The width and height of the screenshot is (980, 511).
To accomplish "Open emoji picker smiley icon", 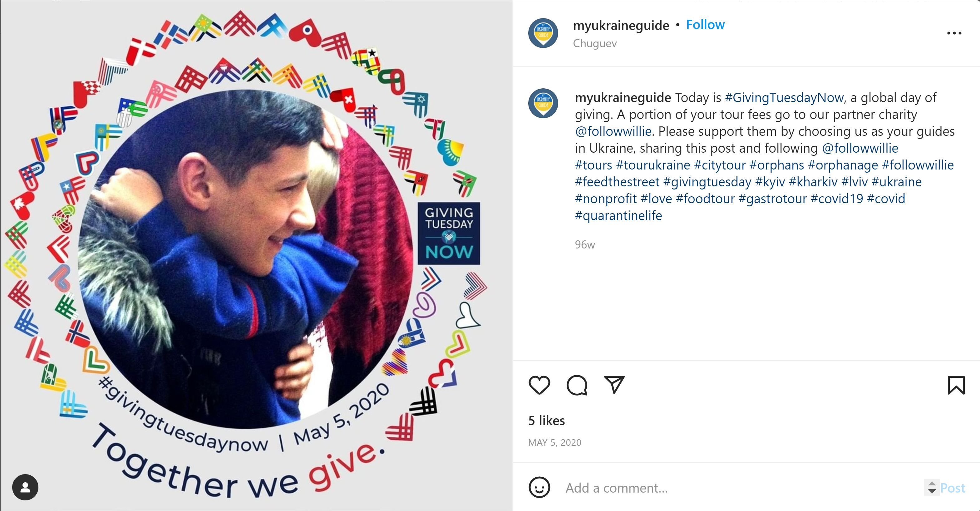I will [x=539, y=487].
